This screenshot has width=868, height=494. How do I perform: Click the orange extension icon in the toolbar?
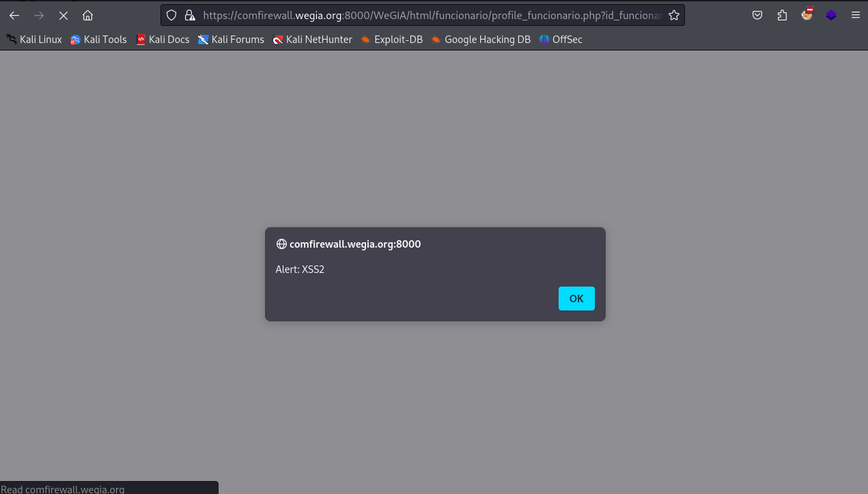(807, 14)
